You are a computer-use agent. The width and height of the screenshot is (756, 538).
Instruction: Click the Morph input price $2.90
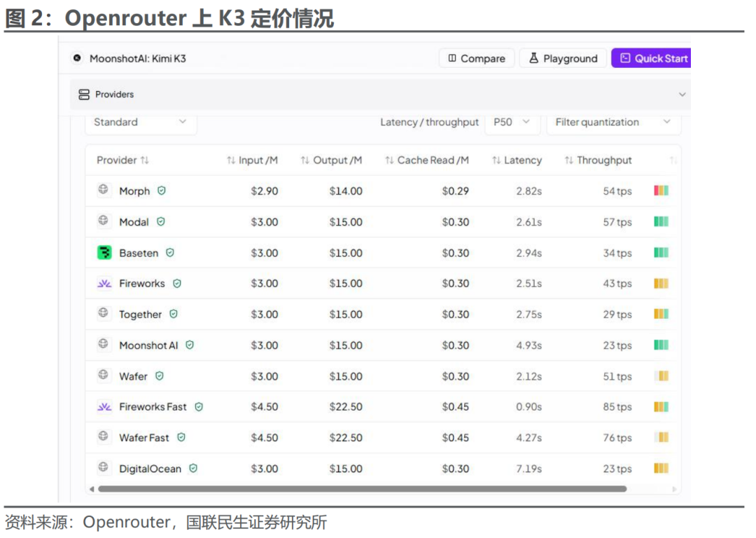pos(264,191)
